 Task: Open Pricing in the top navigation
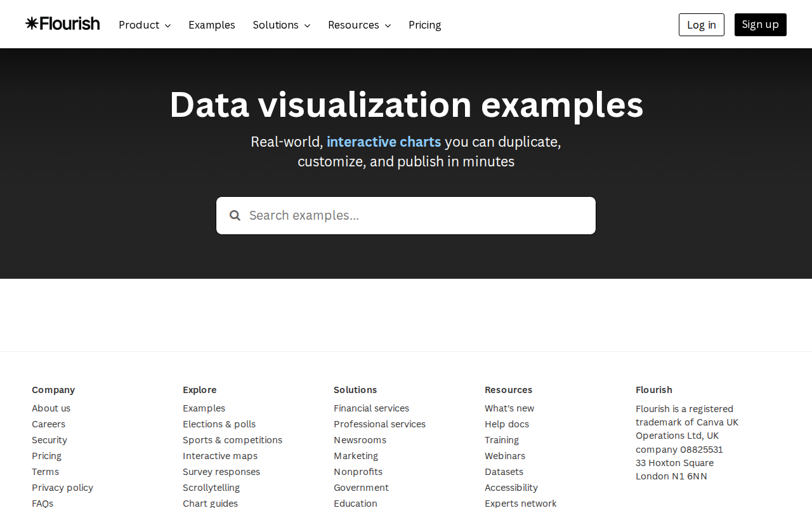click(x=425, y=25)
